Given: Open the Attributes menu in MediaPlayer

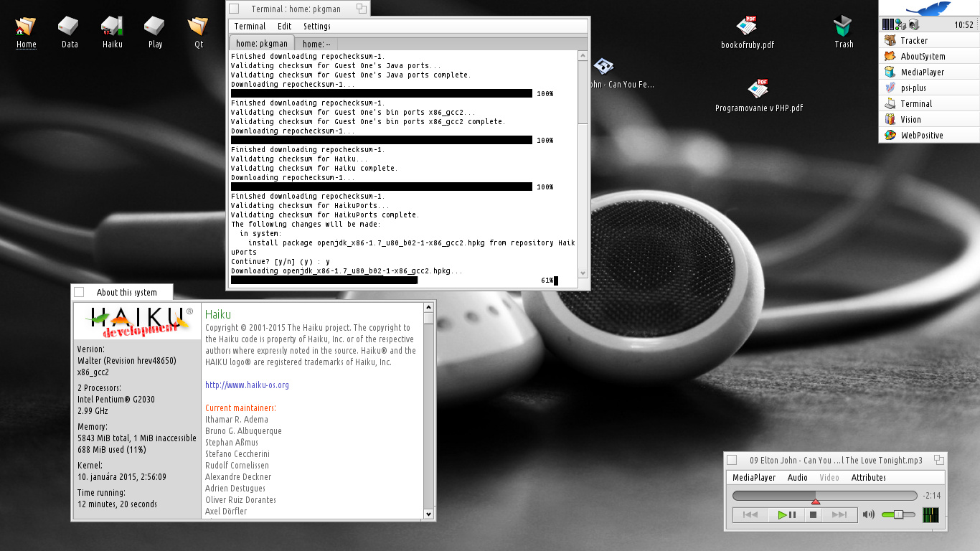Looking at the screenshot, I should pos(869,477).
